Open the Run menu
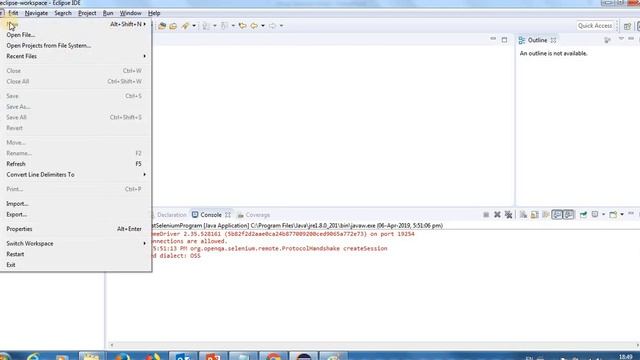This screenshot has width=640, height=360. 108,13
